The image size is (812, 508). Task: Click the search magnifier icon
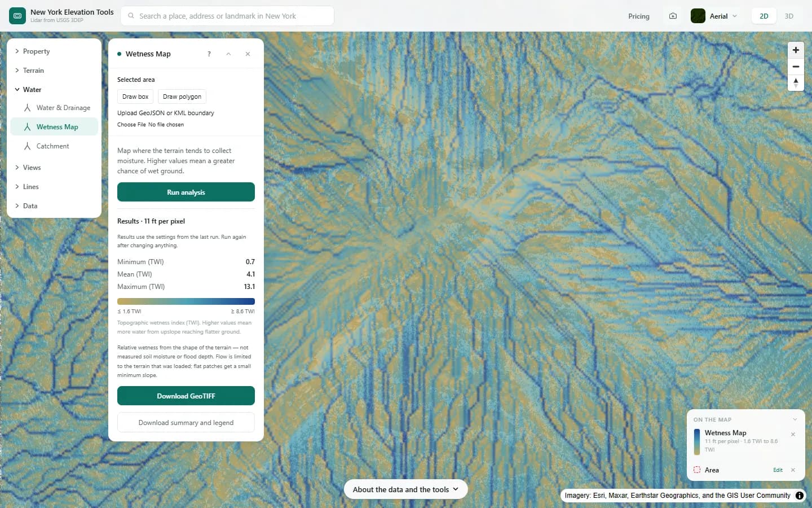131,16
